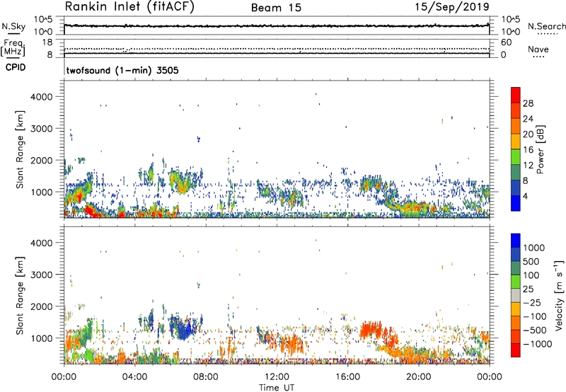Click the '28' power colorbar tick
Viewport: 566px width, 392px height.
coord(528,103)
